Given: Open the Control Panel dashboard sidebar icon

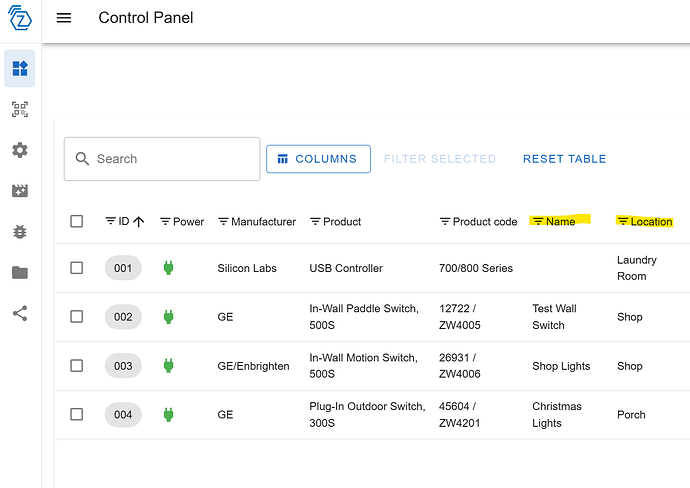Looking at the screenshot, I should 20,69.
